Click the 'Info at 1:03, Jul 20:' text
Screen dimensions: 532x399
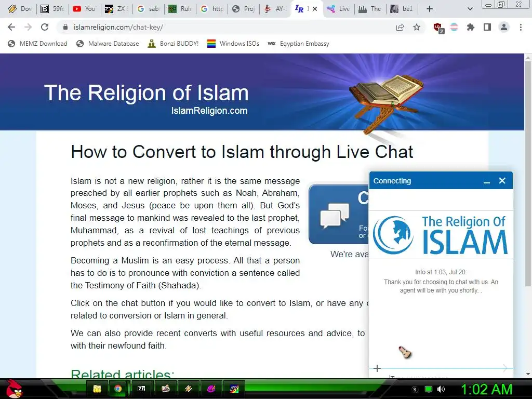(x=441, y=272)
